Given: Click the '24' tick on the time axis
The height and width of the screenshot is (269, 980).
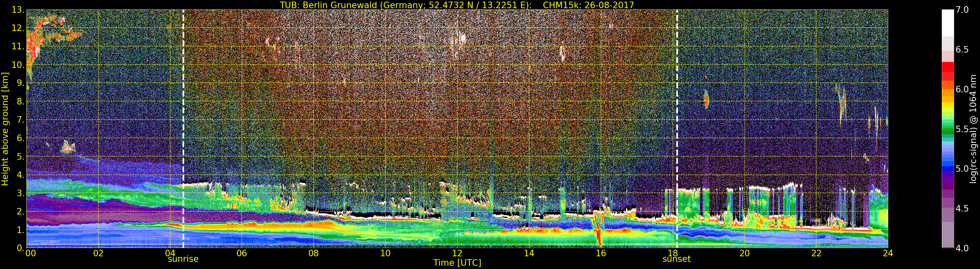Looking at the screenshot, I should (x=888, y=253).
